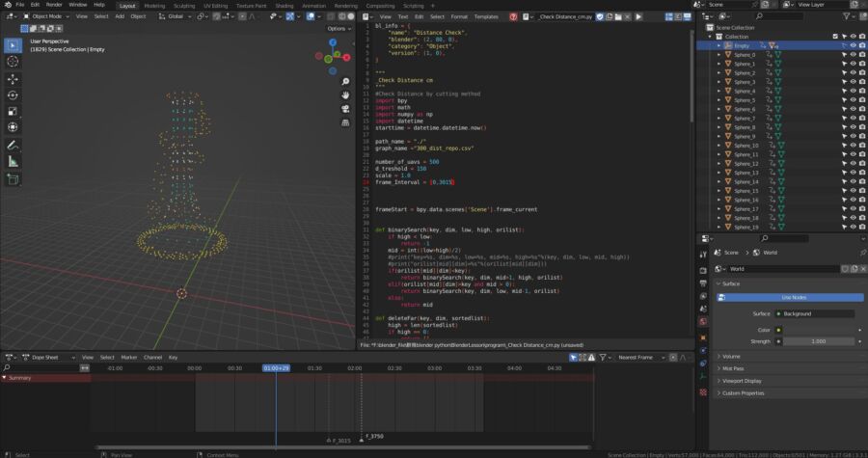Click the Blender logo menu

7,5
